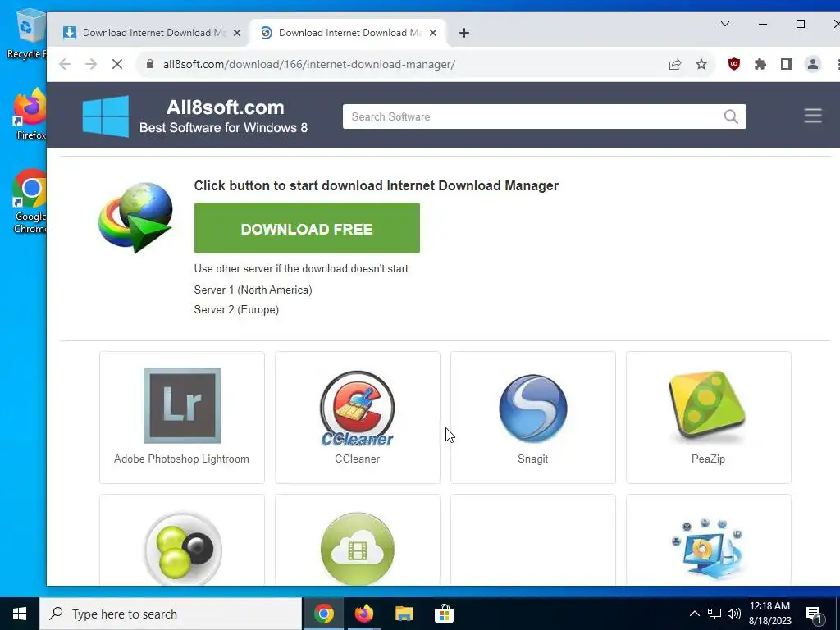The image size is (840, 630).
Task: Close the second browser tab
Action: click(433, 33)
